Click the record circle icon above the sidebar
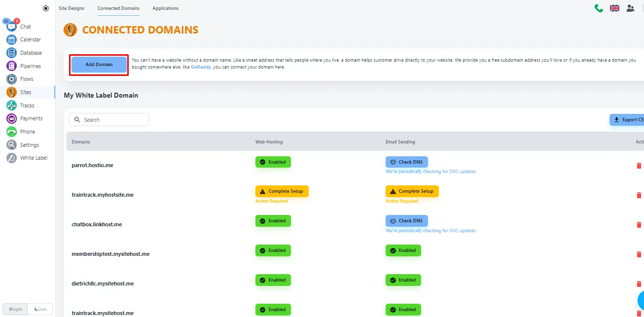644x317 pixels. 46,8
